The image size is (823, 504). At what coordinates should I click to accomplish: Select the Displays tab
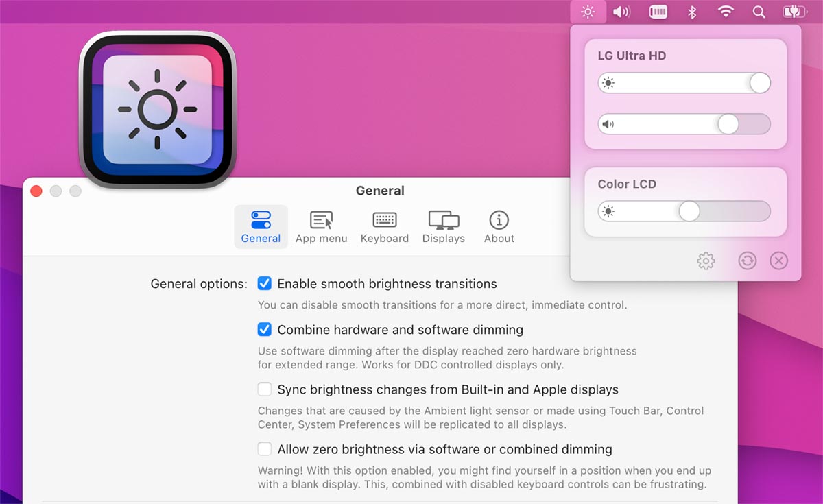coord(443,228)
